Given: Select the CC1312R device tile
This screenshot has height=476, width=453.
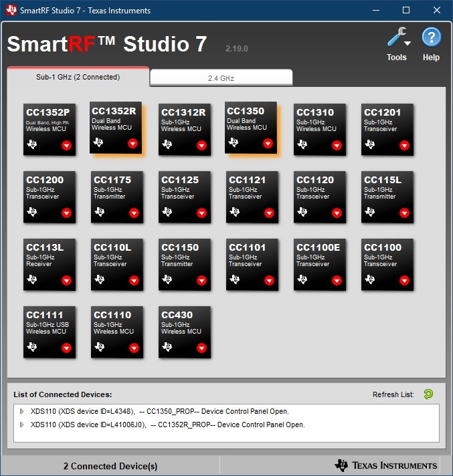Looking at the screenshot, I should [x=185, y=130].
